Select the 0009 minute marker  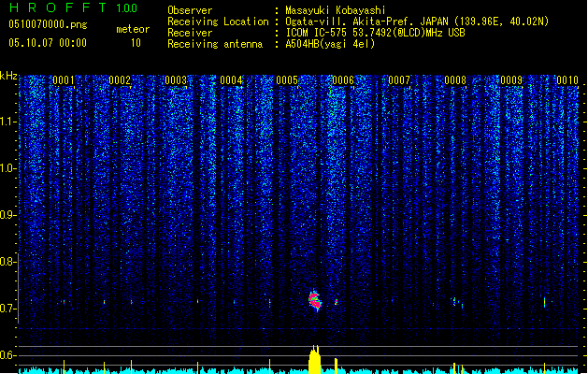pyautogui.click(x=511, y=80)
